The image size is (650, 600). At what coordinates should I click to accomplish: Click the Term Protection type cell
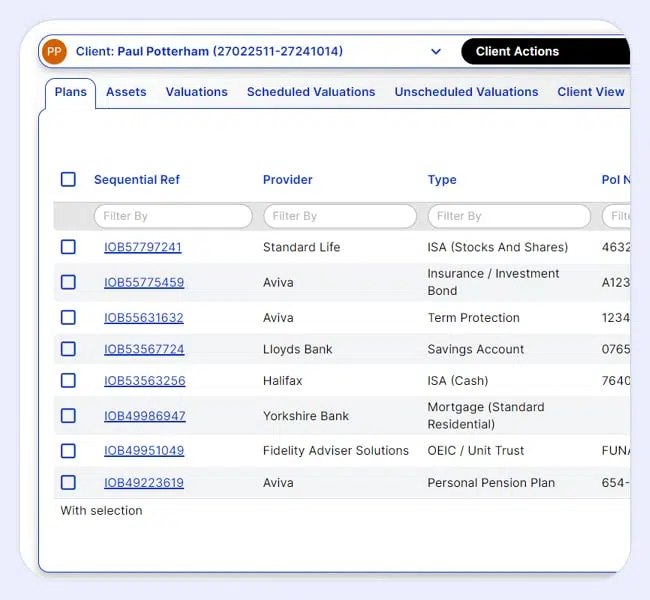pyautogui.click(x=473, y=318)
